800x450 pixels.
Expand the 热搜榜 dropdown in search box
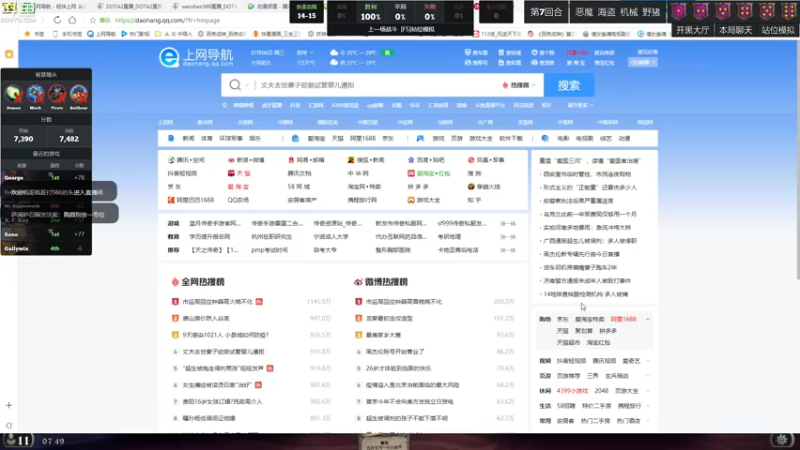click(x=519, y=85)
